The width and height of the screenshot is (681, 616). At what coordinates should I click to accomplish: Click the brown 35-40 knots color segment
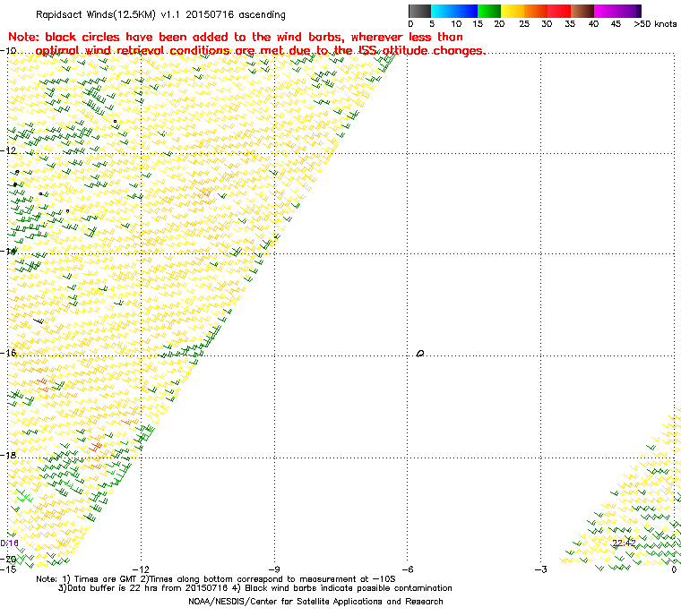click(x=582, y=11)
